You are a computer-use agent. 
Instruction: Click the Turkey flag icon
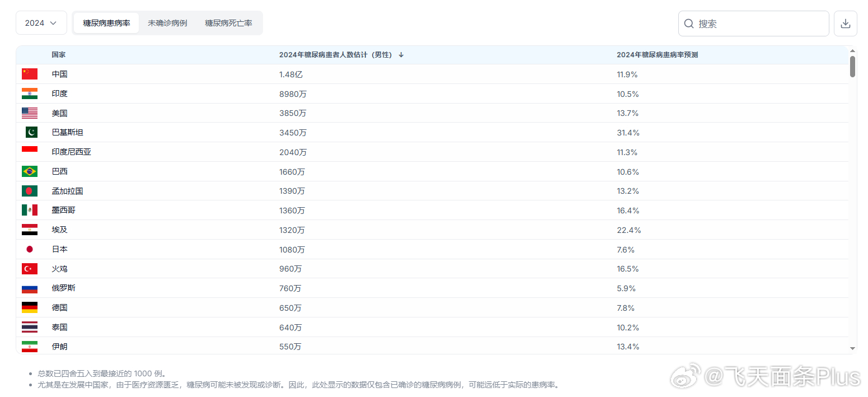(x=30, y=269)
